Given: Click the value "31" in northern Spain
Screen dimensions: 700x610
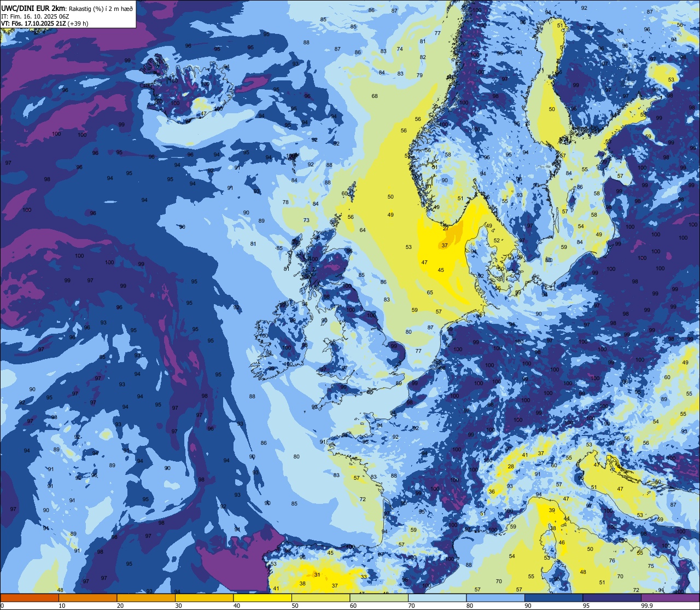Looking at the screenshot, I should pos(317,574).
